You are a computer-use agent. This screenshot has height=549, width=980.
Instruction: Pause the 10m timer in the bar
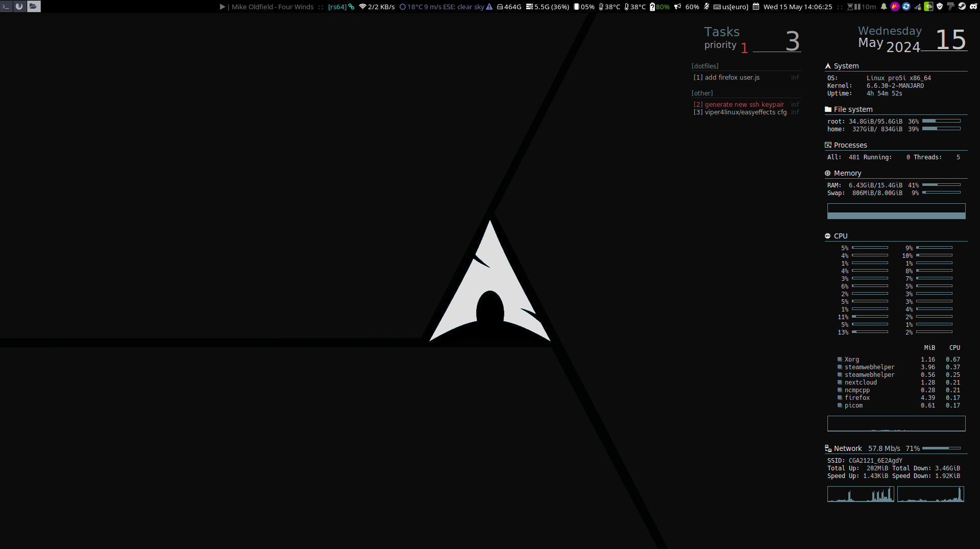pos(857,7)
